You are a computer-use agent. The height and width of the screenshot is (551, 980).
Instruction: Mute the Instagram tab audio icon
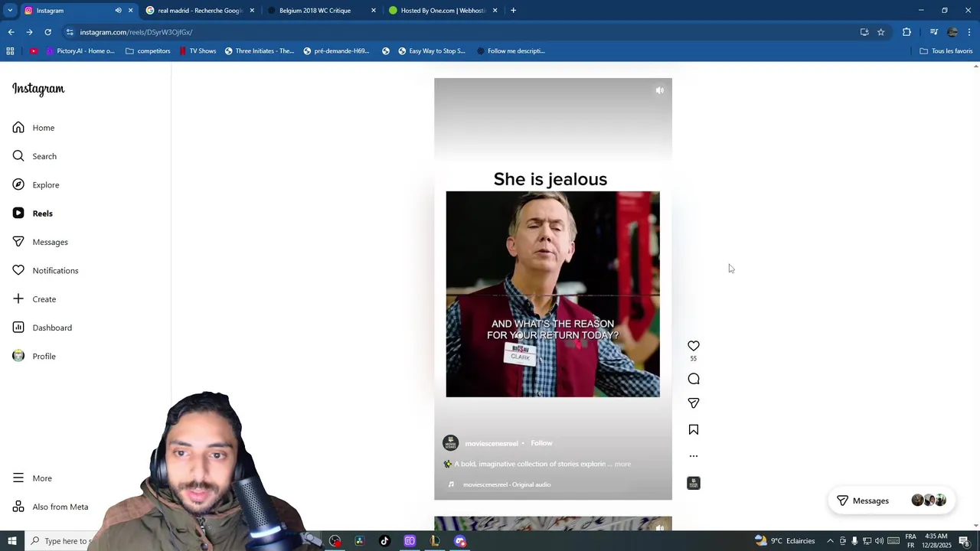pos(118,11)
